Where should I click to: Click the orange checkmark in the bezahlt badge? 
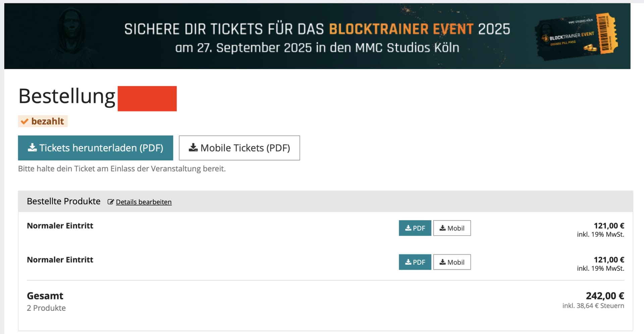point(24,121)
